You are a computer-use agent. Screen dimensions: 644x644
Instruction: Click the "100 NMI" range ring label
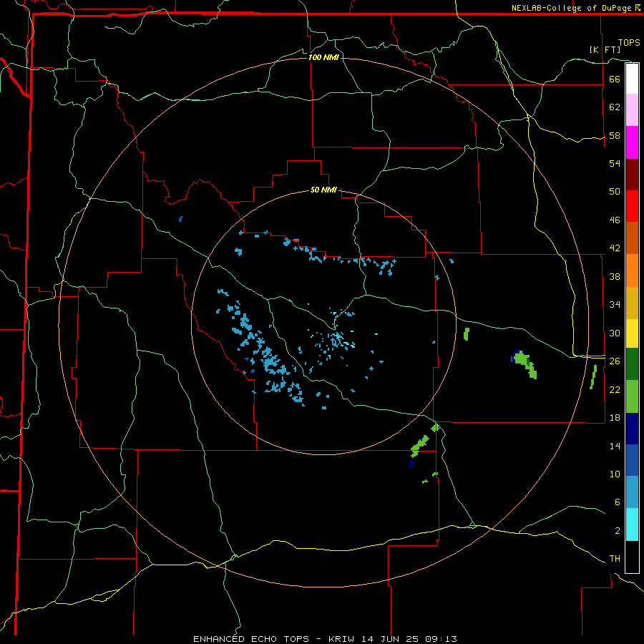coord(323,57)
